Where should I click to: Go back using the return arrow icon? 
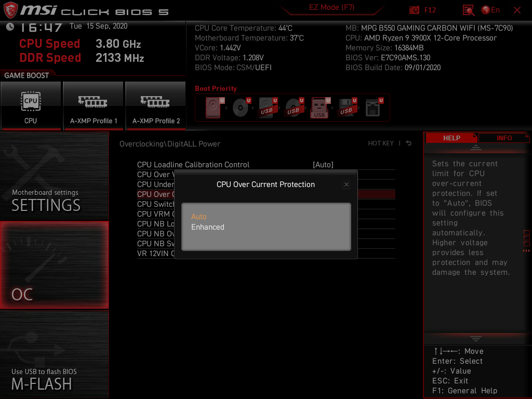point(408,143)
